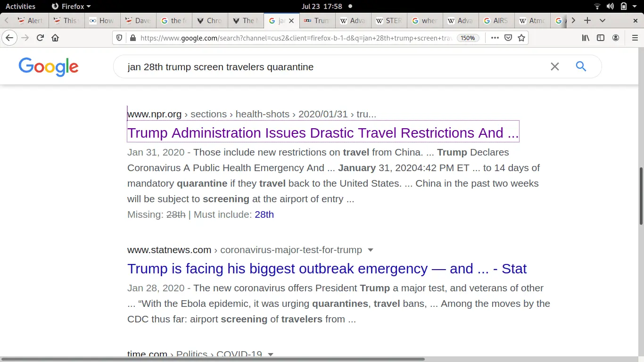Switch to the Trump browser tab
The width and height of the screenshot is (644, 362).
coord(317,21)
